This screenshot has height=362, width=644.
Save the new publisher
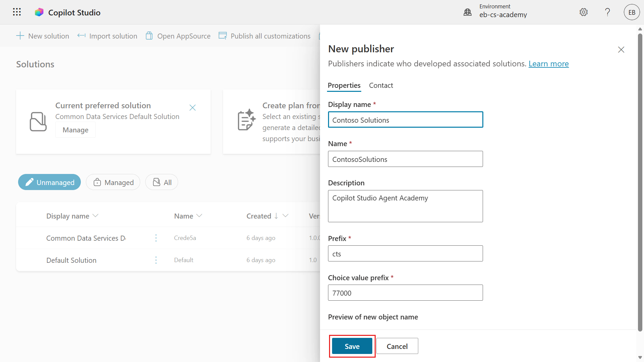click(x=352, y=346)
